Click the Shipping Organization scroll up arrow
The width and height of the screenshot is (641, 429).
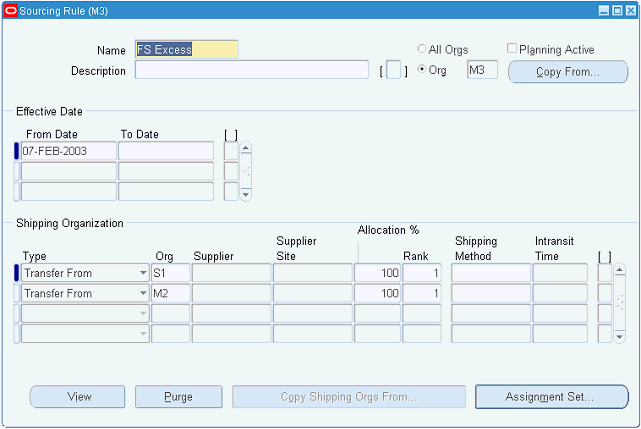pyautogui.click(x=620, y=270)
